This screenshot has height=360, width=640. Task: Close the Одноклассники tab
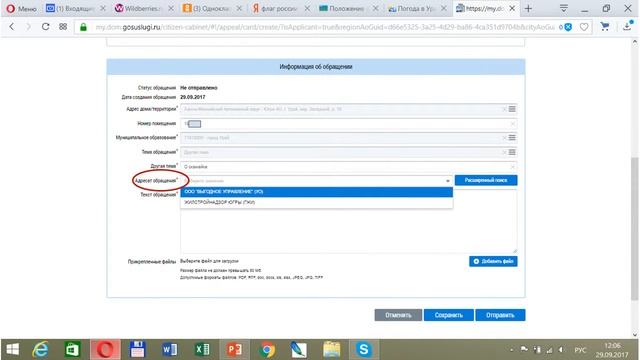pyautogui.click(x=239, y=8)
